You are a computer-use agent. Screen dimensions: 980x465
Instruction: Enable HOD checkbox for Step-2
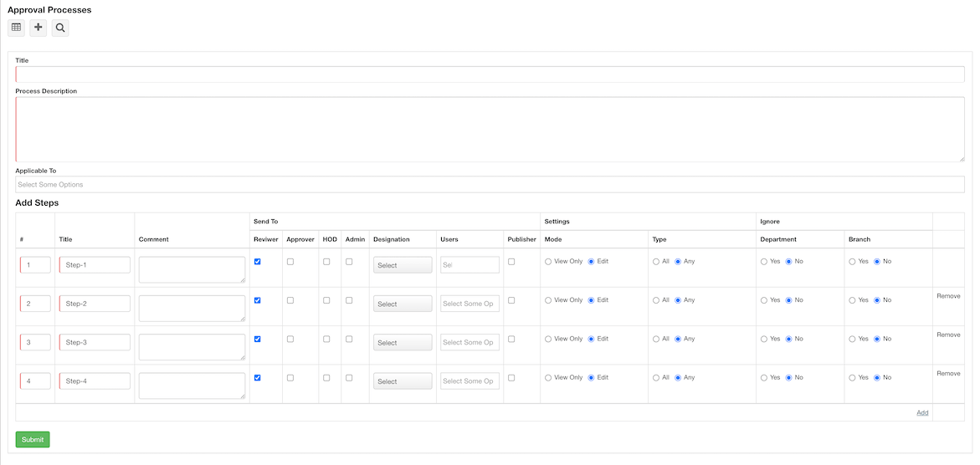pyautogui.click(x=326, y=300)
